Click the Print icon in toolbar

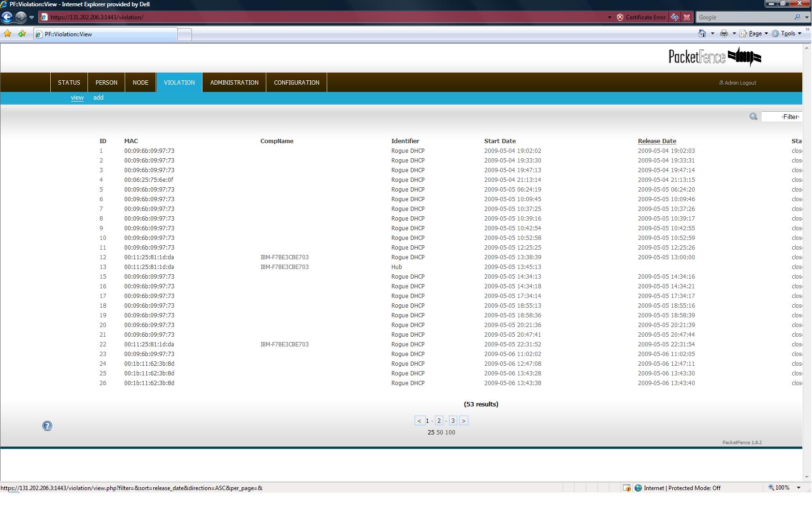[724, 33]
